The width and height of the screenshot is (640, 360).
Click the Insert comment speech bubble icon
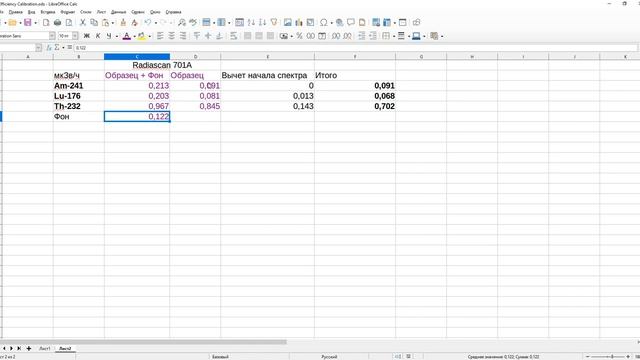pyautogui.click(x=351, y=22)
